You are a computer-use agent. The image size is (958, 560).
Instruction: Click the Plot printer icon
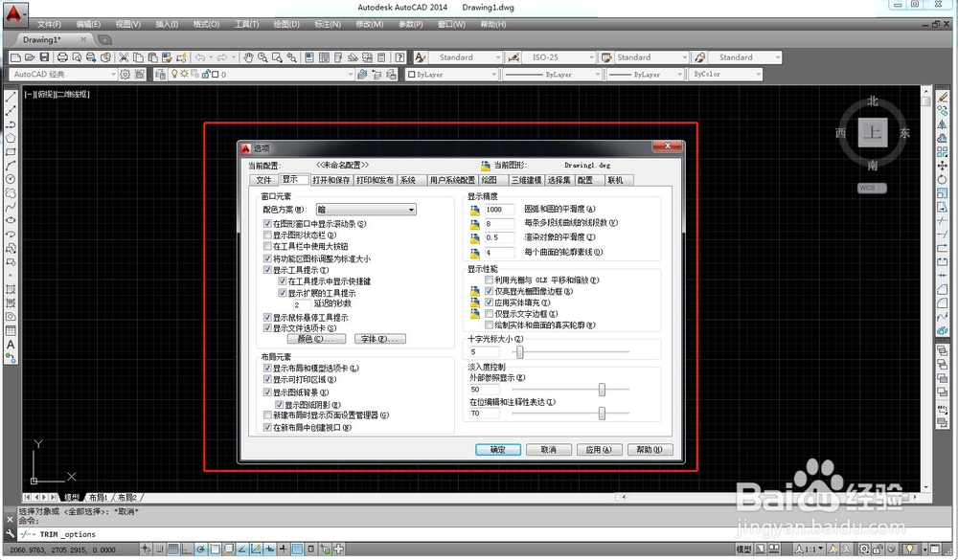point(62,57)
